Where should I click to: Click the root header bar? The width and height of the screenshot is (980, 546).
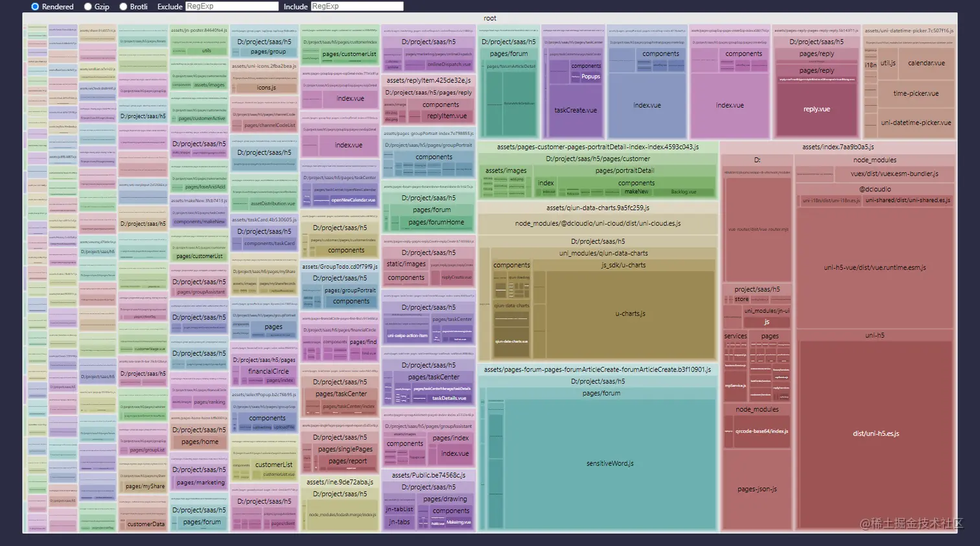[x=489, y=18]
